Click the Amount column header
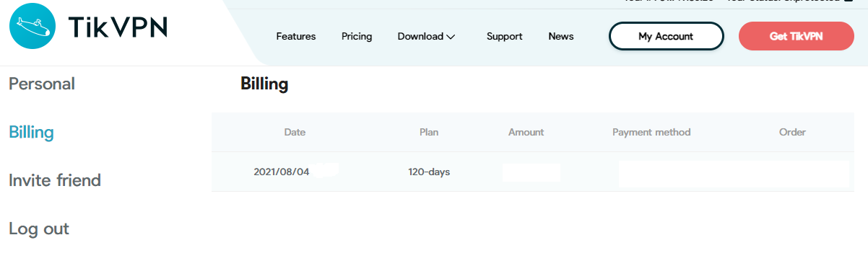 point(526,132)
